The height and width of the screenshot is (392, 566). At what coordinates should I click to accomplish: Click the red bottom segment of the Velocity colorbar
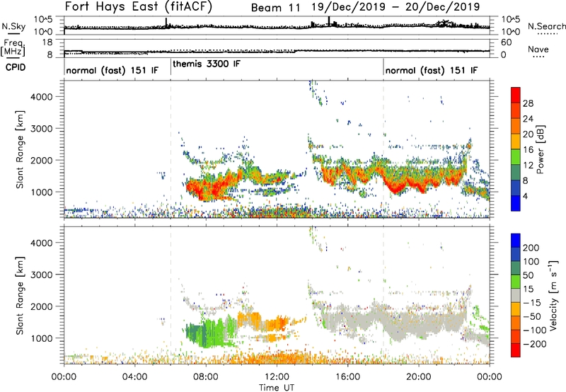pyautogui.click(x=516, y=350)
